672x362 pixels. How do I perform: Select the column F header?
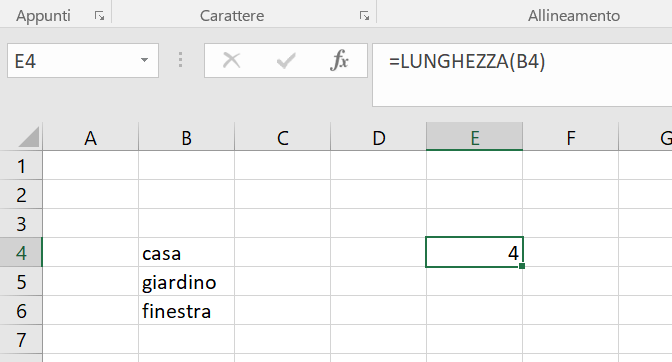click(570, 138)
